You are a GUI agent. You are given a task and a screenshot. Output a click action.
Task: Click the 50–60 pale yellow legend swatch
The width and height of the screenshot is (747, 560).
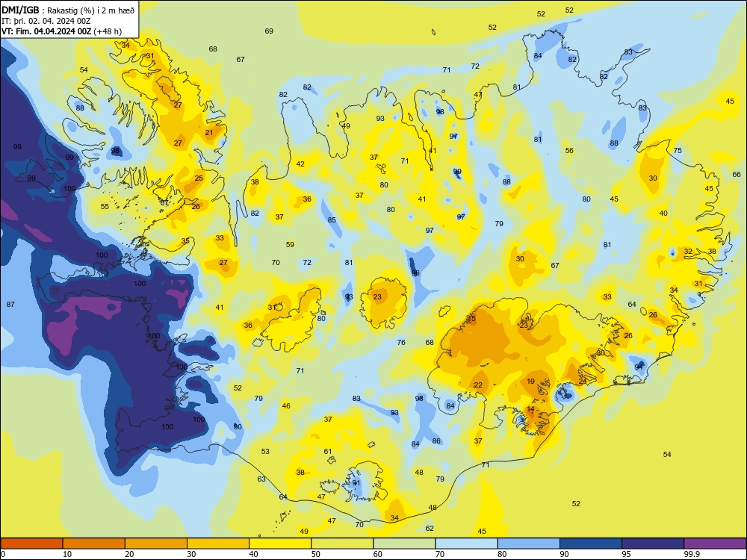[342, 544]
